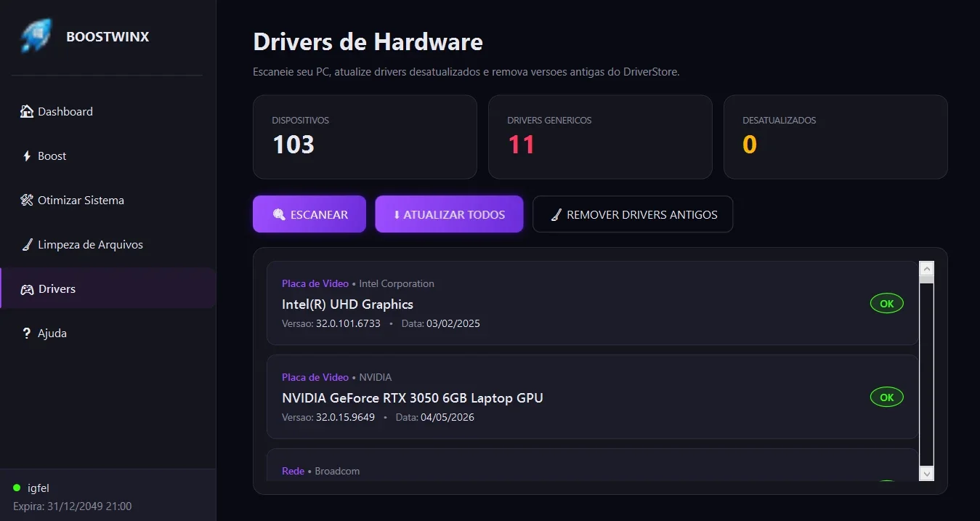The image size is (980, 521).
Task: Click the 'Placa de Video • NVIDIA' label
Action: tap(336, 377)
